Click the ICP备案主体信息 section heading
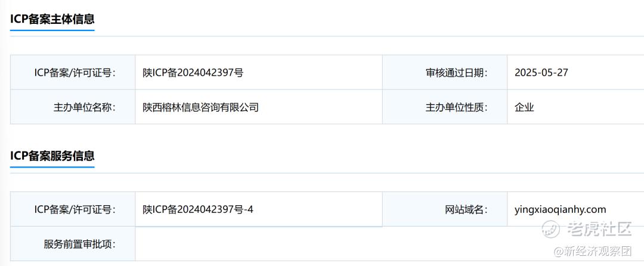This screenshot has width=644, height=266. [52, 19]
